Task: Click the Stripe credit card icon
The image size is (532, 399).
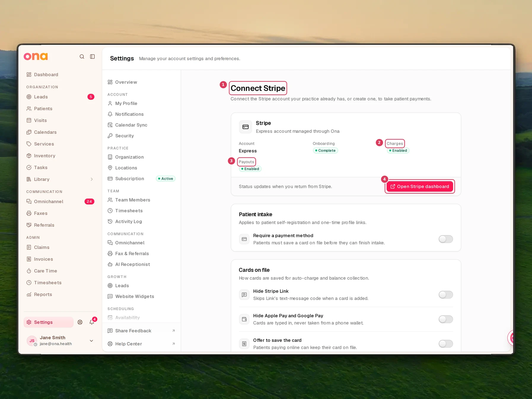Action: [246, 127]
